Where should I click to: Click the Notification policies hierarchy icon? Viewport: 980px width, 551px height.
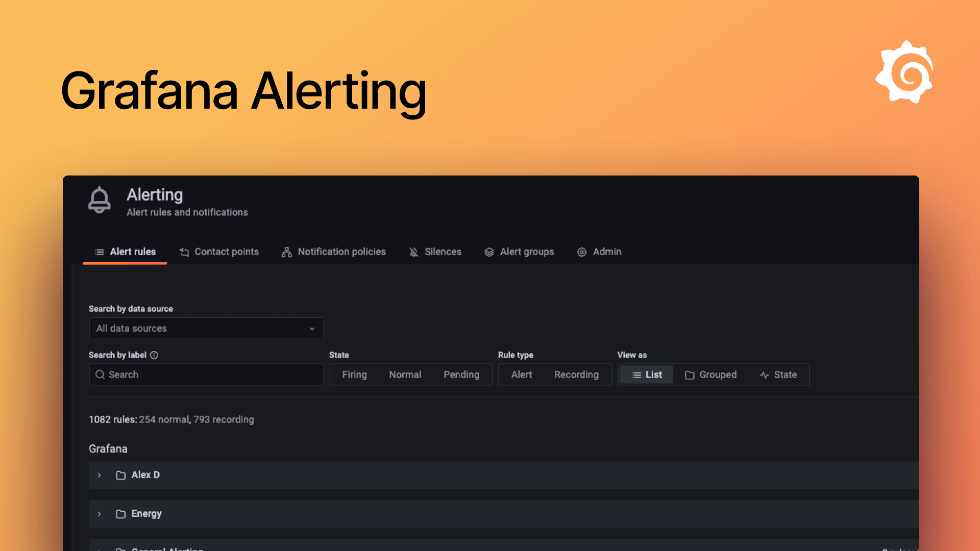click(x=286, y=252)
